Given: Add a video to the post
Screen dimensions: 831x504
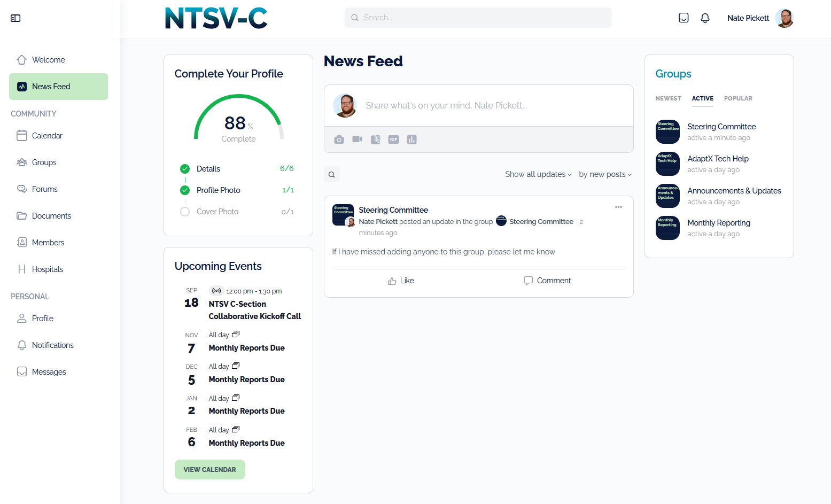Looking at the screenshot, I should (357, 139).
